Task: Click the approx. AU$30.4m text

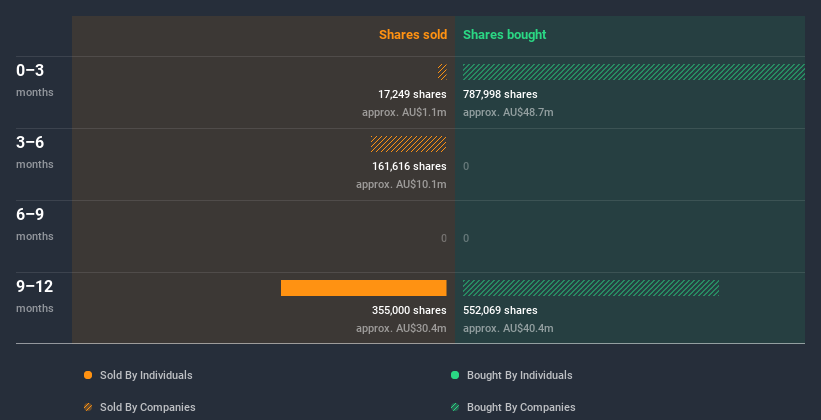Action: 401,328
